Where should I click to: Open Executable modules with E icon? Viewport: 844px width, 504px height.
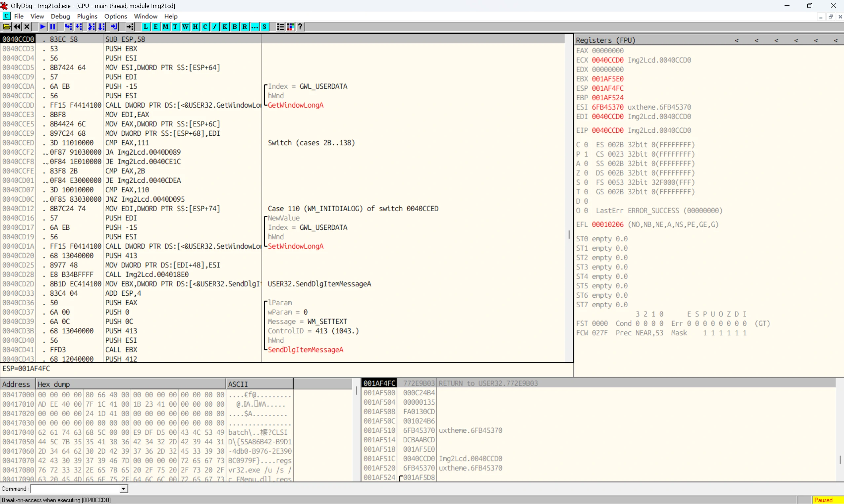[x=156, y=27]
